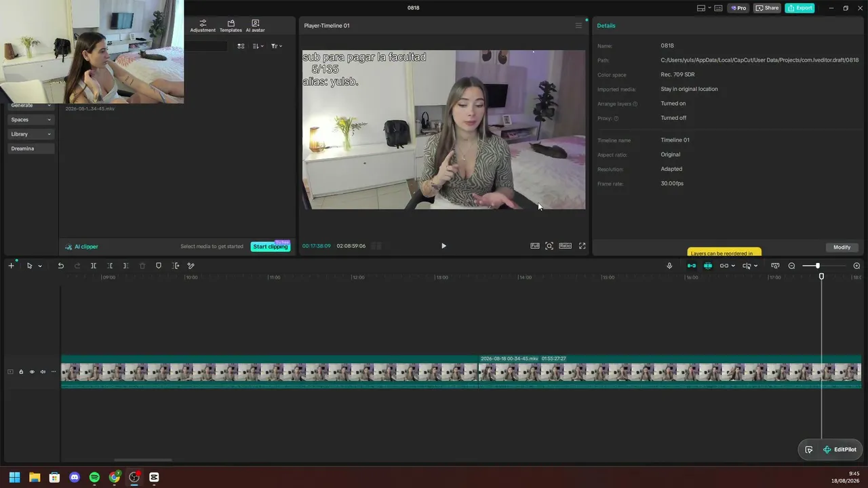Switch media grid view icon
Image resolution: width=868 pixels, height=488 pixels.
241,46
